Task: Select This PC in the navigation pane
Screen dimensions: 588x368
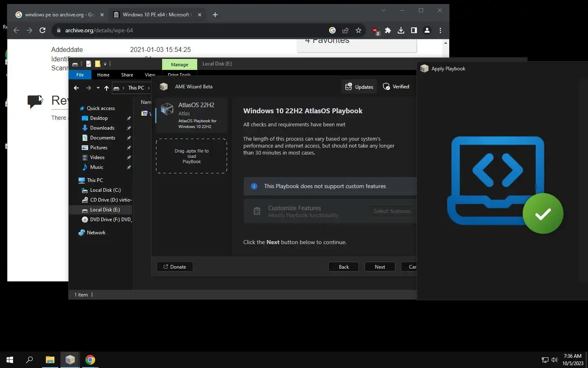Action: click(95, 180)
